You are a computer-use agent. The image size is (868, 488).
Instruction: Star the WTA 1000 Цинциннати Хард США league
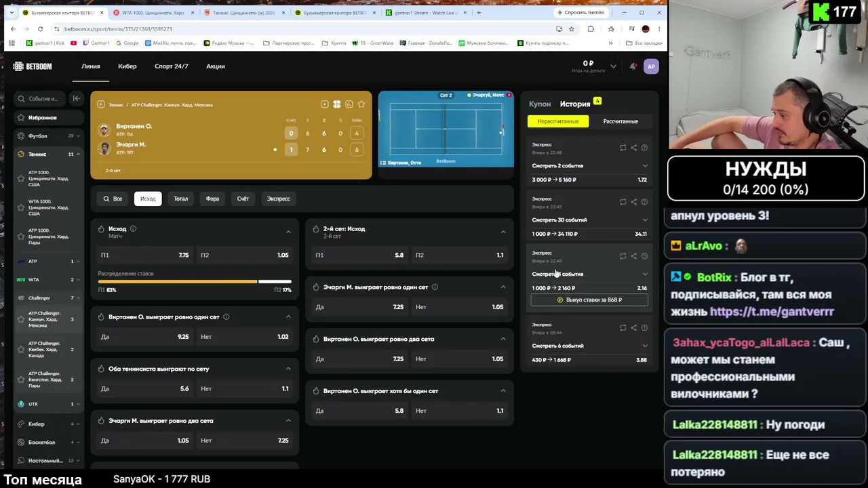21,207
